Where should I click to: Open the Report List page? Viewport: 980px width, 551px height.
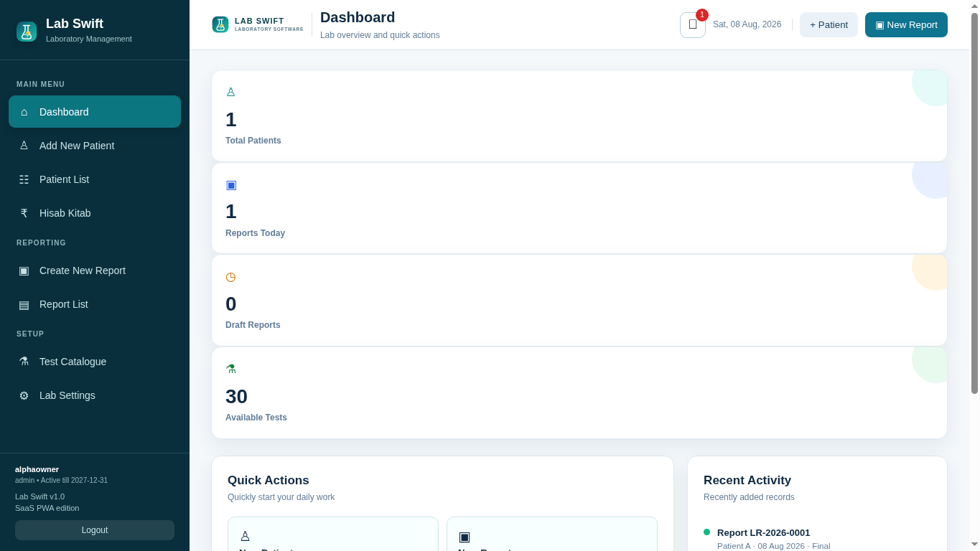click(x=95, y=304)
